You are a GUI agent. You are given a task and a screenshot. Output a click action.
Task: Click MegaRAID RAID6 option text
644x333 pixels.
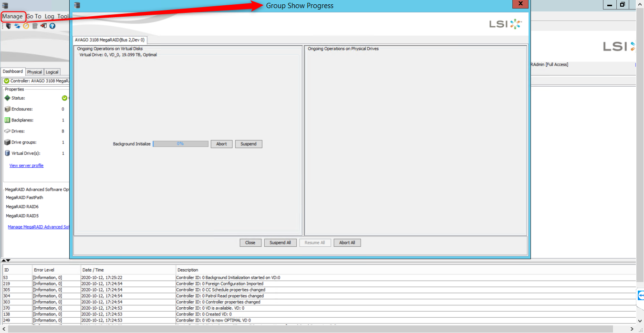pyautogui.click(x=22, y=207)
